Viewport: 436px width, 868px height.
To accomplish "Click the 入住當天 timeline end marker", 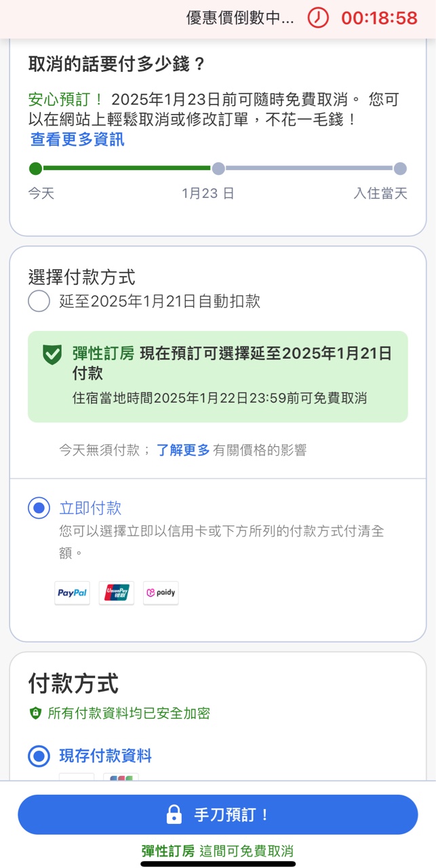I will pyautogui.click(x=400, y=169).
